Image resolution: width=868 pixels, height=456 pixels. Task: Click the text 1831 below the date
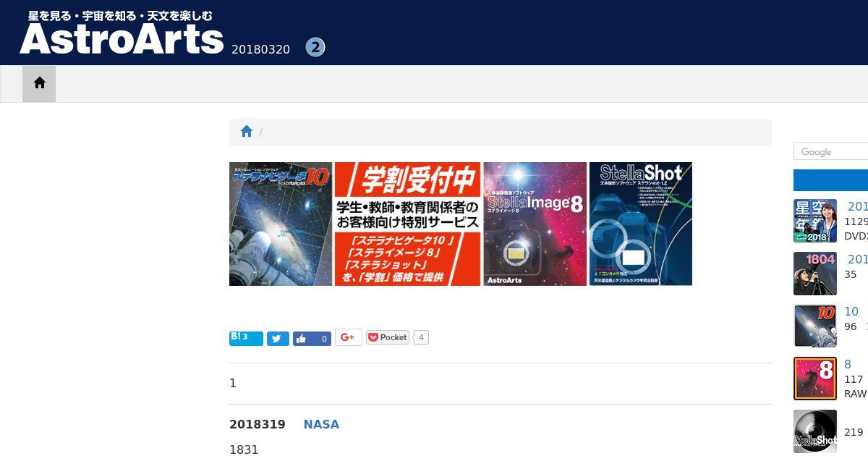pyautogui.click(x=244, y=449)
